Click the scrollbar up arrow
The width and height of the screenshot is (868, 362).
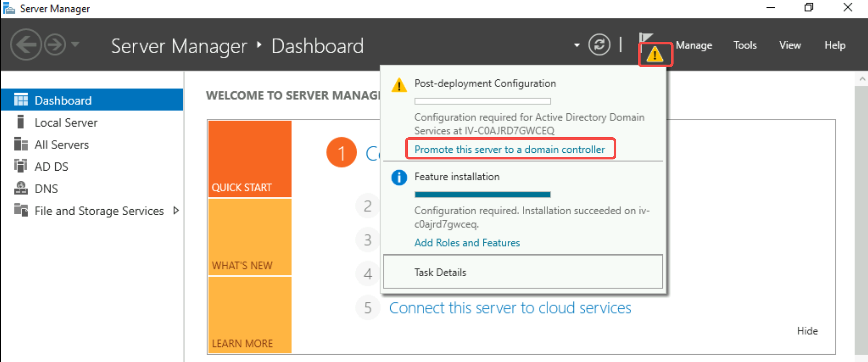point(862,79)
